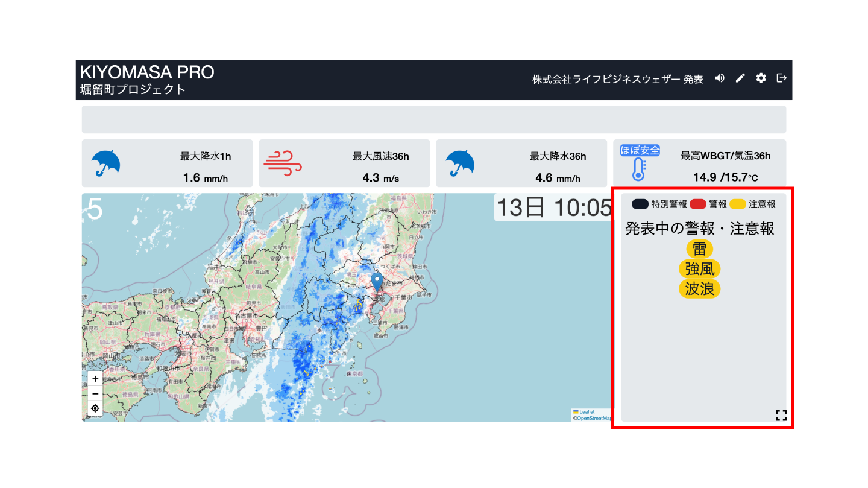Select the 雷 advisory badge
This screenshot has height=488, width=868.
tap(699, 249)
